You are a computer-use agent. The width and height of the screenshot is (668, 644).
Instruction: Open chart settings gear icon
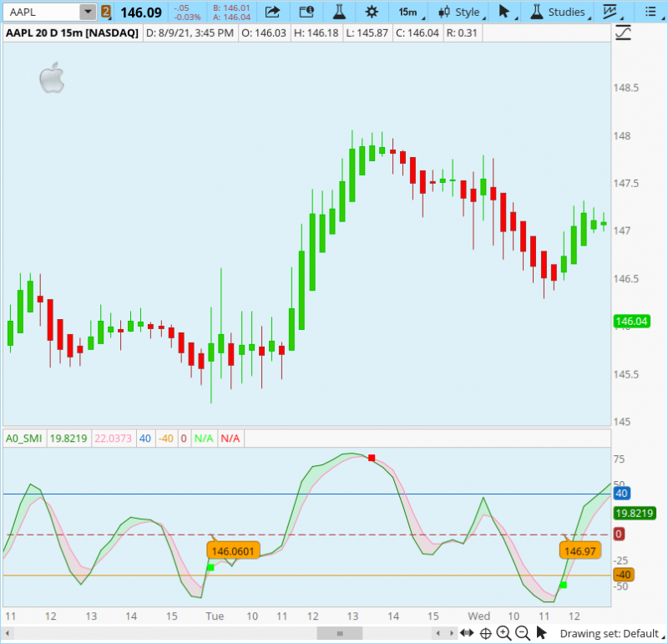click(x=372, y=12)
